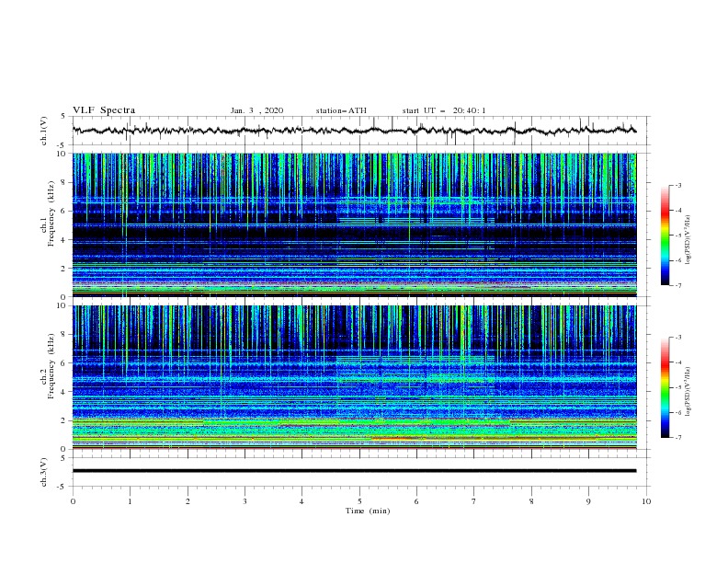Click the '9' tick on Time axis
Viewport: 728px width, 563px height.
pyautogui.click(x=588, y=501)
